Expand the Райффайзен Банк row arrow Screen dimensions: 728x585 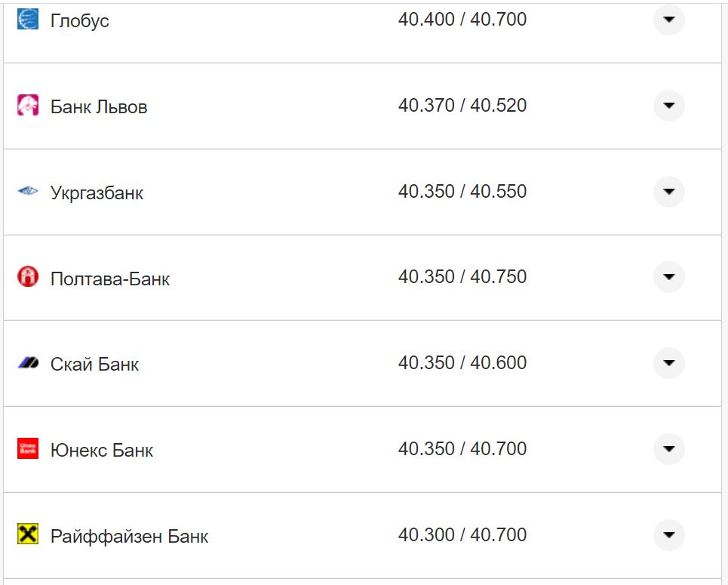[668, 535]
